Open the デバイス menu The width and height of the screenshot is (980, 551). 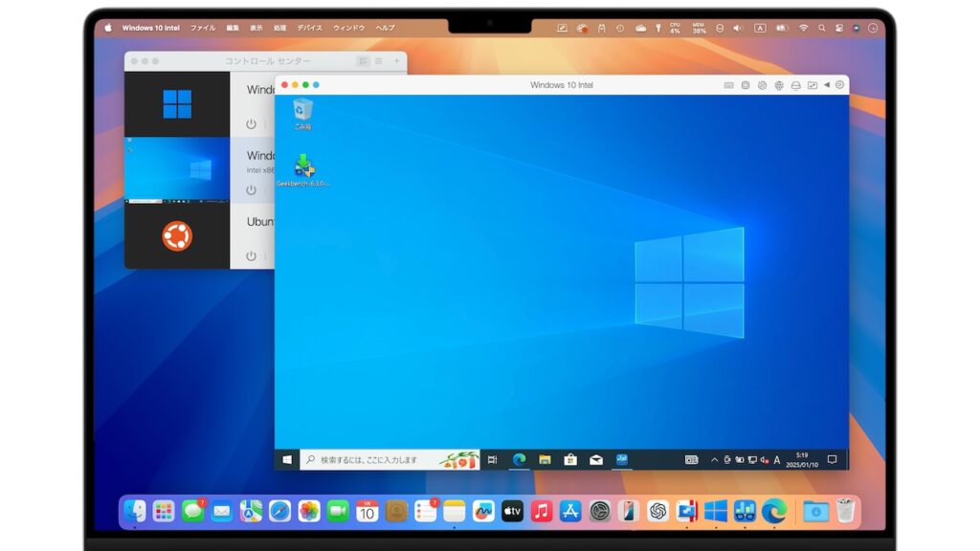click(x=310, y=28)
